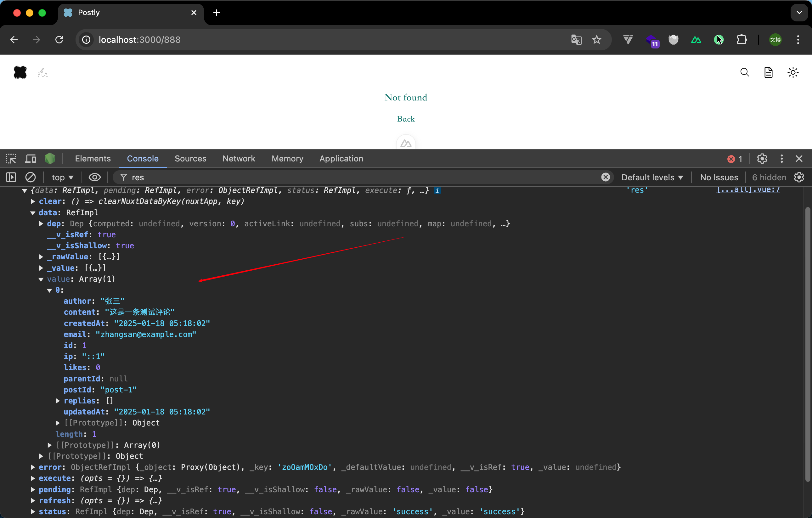Switch to the Sources tab

pos(190,159)
